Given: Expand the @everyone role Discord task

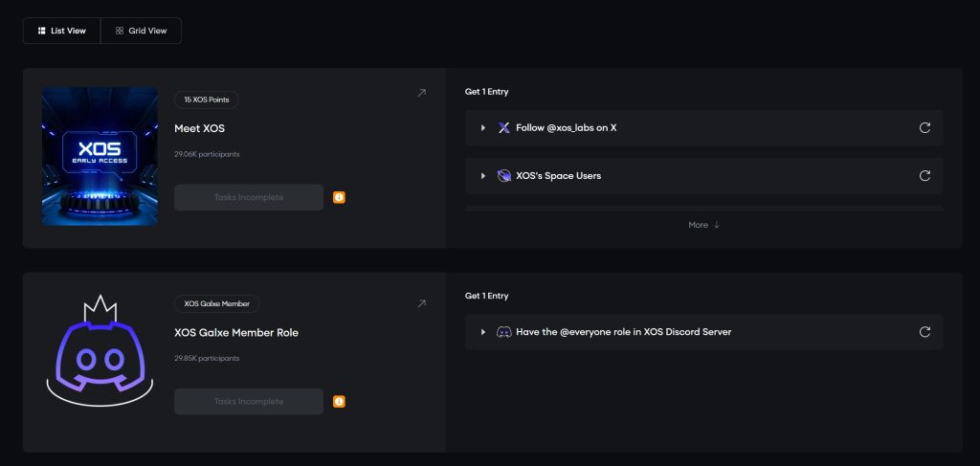Looking at the screenshot, I should (x=483, y=332).
